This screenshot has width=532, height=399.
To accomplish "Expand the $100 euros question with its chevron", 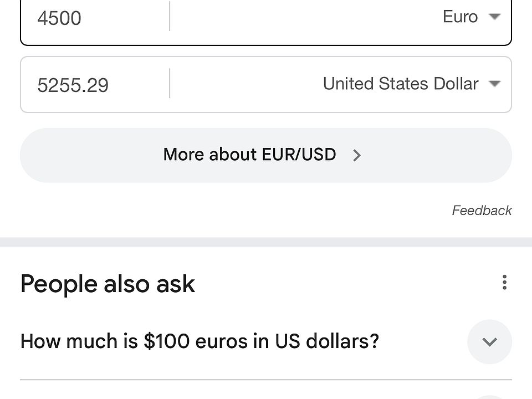I will click(x=489, y=341).
